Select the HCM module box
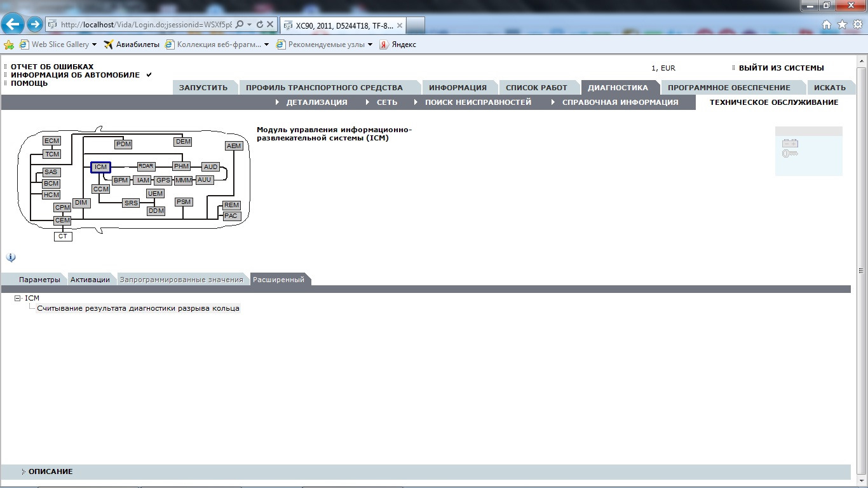Viewport: 868px width, 488px height. point(51,195)
